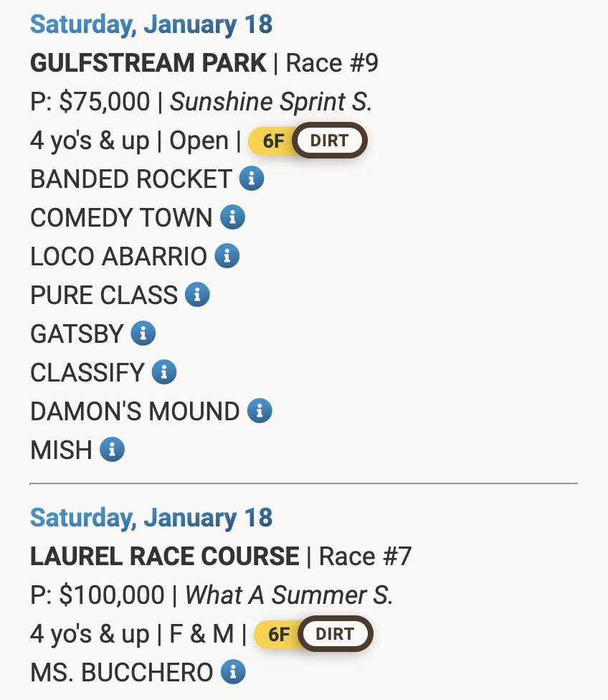Click Sunshine Sprint S. race name

[271, 102]
